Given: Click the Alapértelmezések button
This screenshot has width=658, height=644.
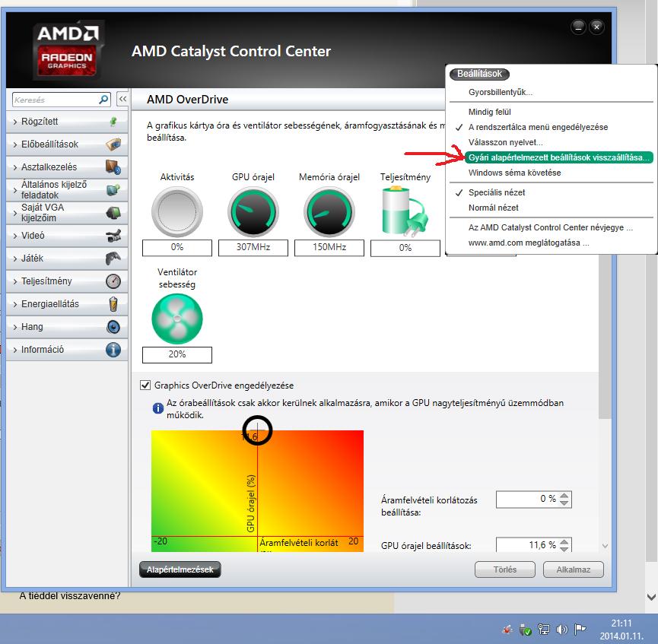Looking at the screenshot, I should [180, 569].
